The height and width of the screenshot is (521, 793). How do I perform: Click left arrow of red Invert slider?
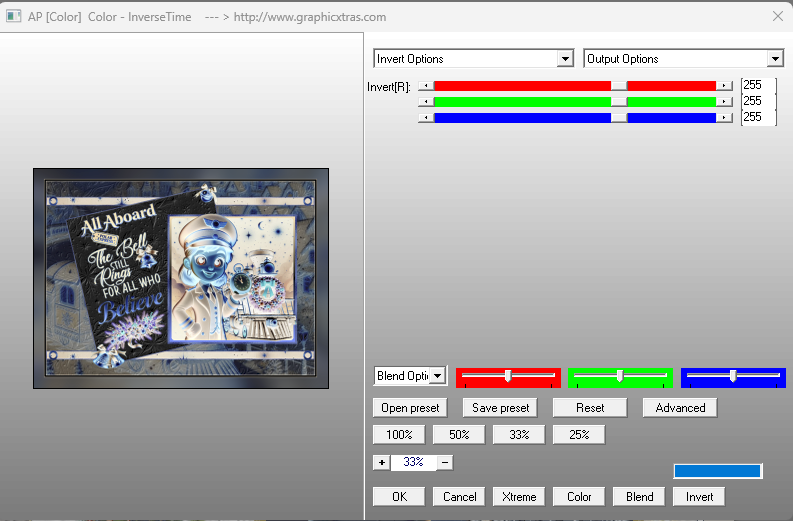426,86
